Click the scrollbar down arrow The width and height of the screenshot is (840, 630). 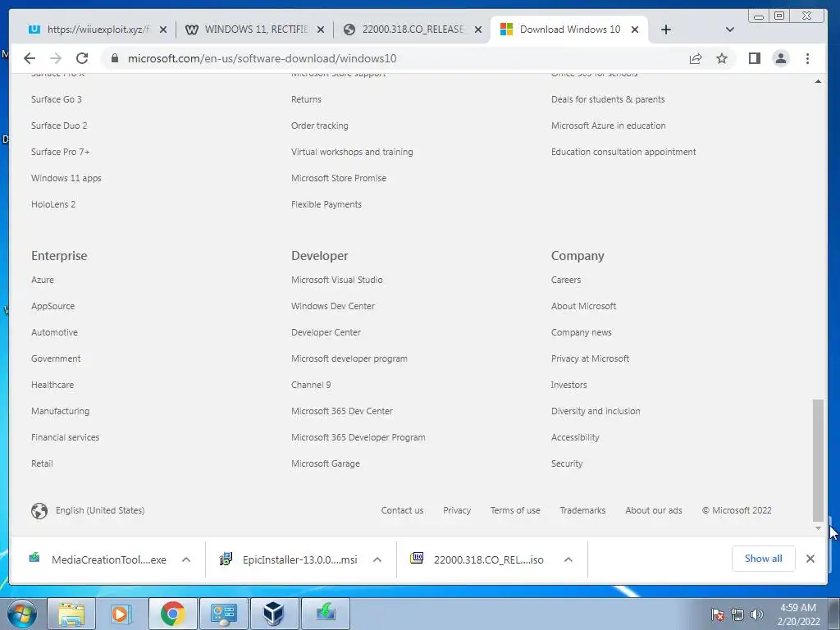(x=818, y=528)
